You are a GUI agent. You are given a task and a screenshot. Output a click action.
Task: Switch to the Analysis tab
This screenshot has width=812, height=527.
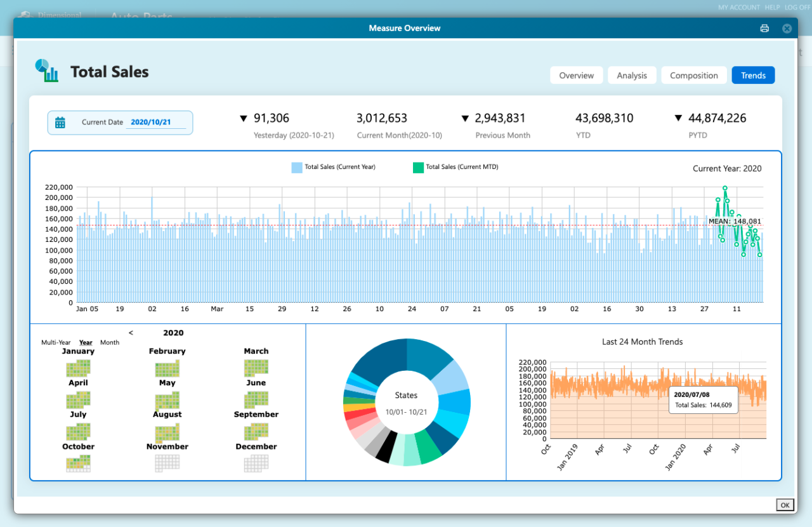click(x=632, y=75)
